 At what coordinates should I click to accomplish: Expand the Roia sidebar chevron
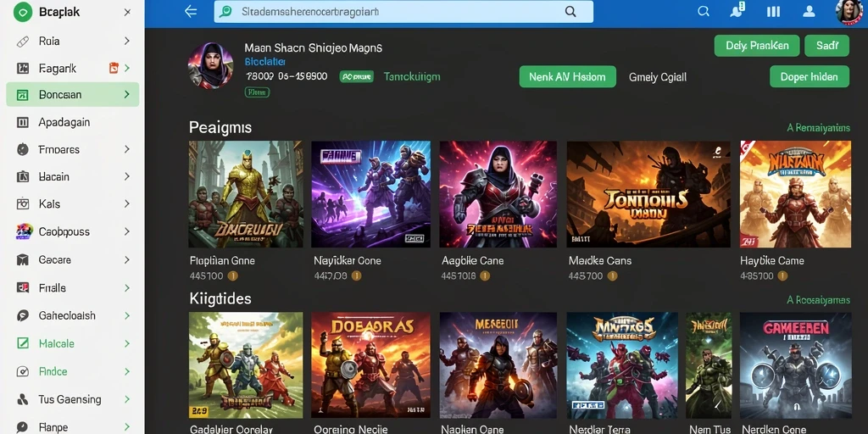[127, 41]
